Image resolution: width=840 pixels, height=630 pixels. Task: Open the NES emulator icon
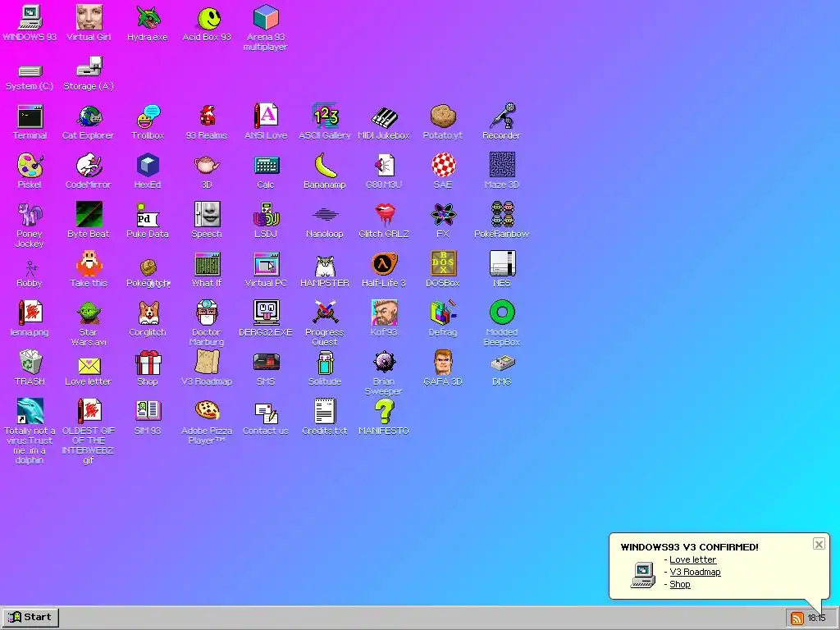coord(502,263)
